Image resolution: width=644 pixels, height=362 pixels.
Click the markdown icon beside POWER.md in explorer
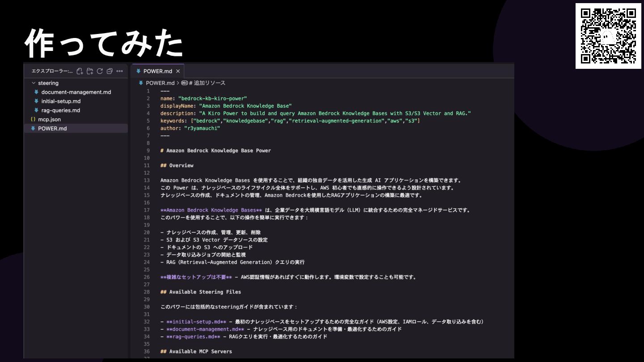pos(33,128)
